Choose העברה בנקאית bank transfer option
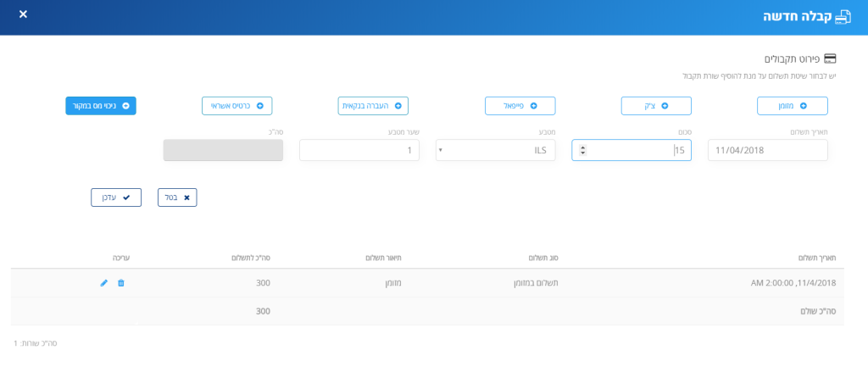The width and height of the screenshot is (868, 378). [373, 106]
